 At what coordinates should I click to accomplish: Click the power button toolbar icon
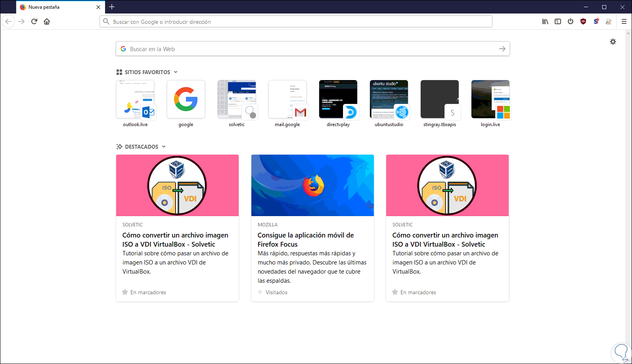click(x=571, y=21)
